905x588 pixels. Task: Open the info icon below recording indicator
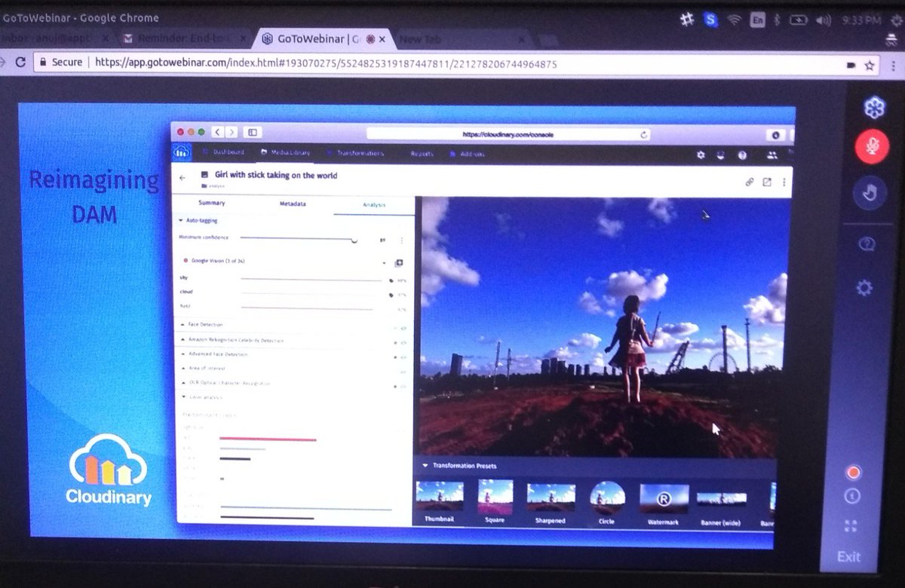(851, 496)
